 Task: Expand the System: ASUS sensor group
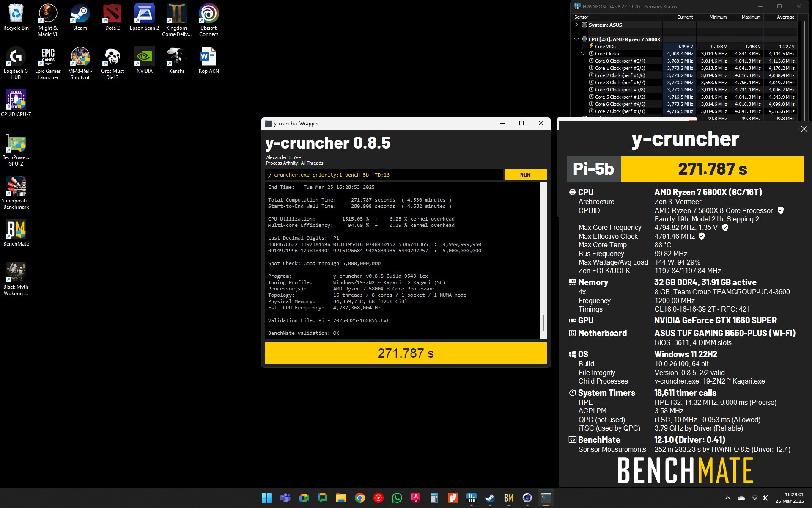click(576, 25)
